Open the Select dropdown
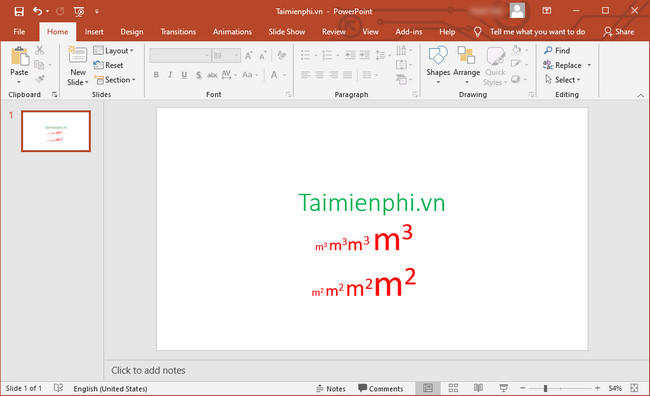This screenshot has width=650, height=396. click(563, 80)
